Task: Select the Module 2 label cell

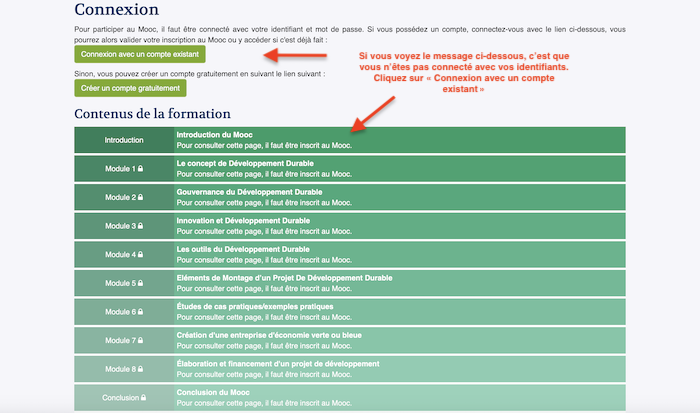Action: (124, 197)
